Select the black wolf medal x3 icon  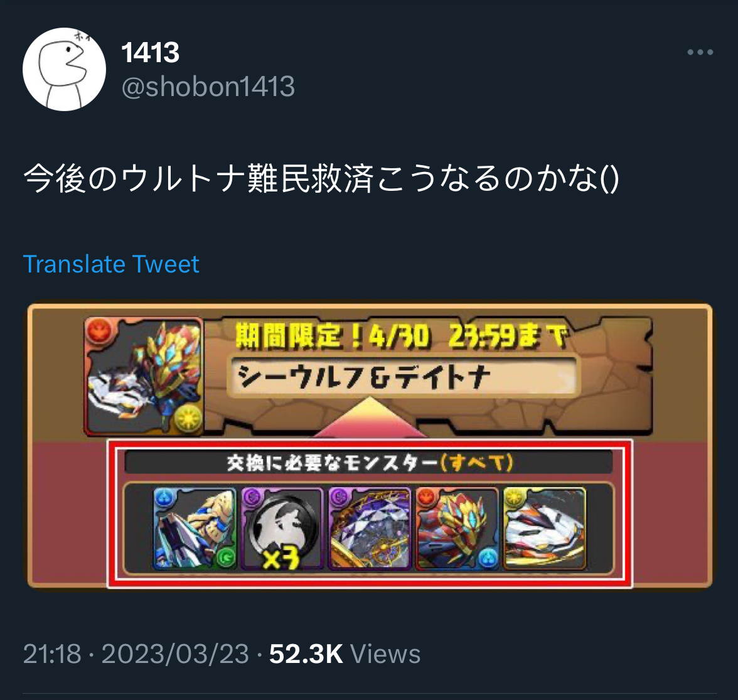(x=282, y=529)
